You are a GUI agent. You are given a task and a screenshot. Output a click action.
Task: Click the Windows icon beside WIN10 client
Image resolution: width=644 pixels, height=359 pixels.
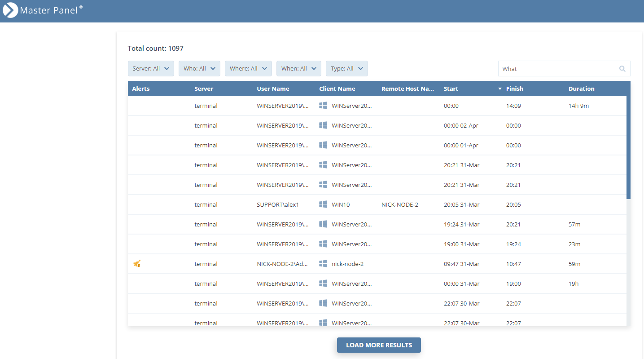tap(323, 204)
